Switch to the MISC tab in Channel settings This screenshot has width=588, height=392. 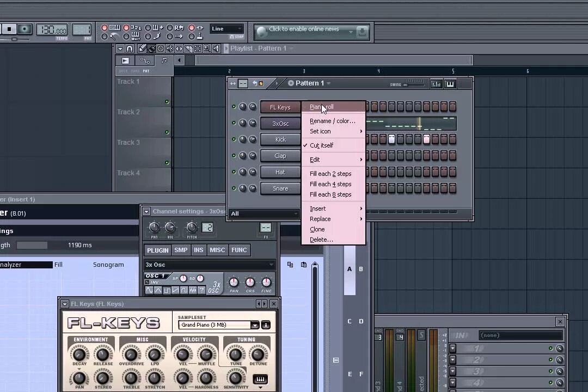tap(217, 250)
